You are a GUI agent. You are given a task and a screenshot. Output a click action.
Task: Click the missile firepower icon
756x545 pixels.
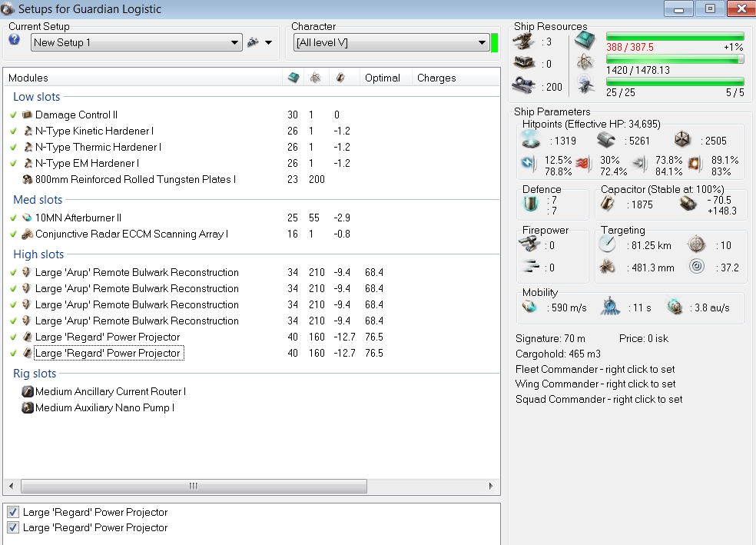[531, 266]
